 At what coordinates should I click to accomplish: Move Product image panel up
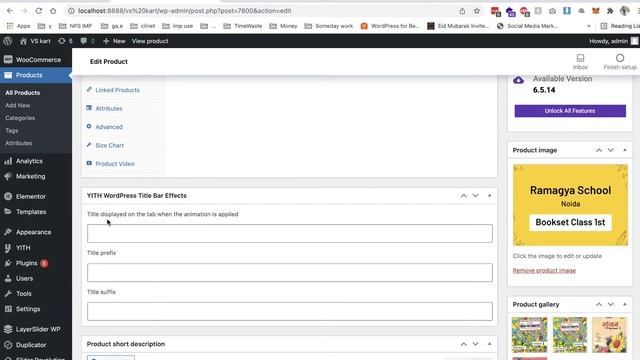(599, 150)
